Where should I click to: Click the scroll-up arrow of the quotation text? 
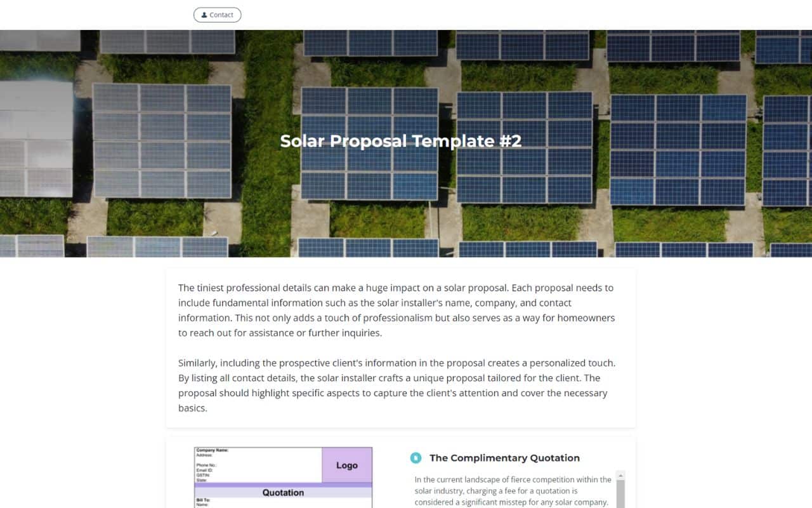pyautogui.click(x=620, y=475)
